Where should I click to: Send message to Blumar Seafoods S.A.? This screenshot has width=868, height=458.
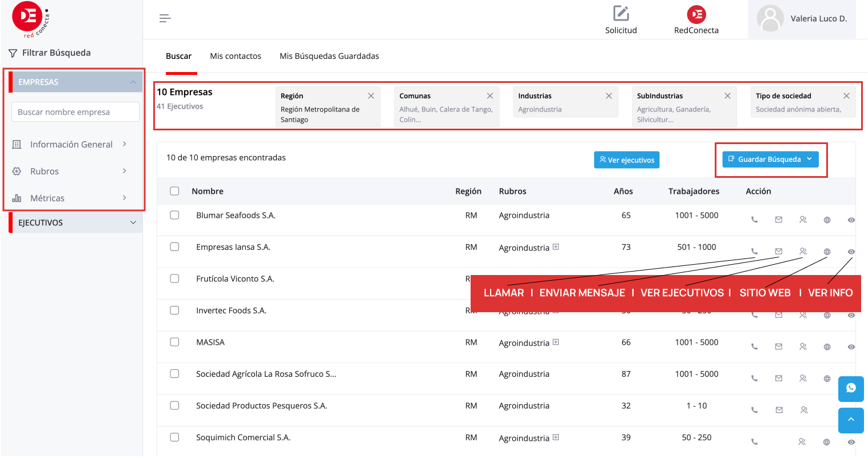coord(779,220)
